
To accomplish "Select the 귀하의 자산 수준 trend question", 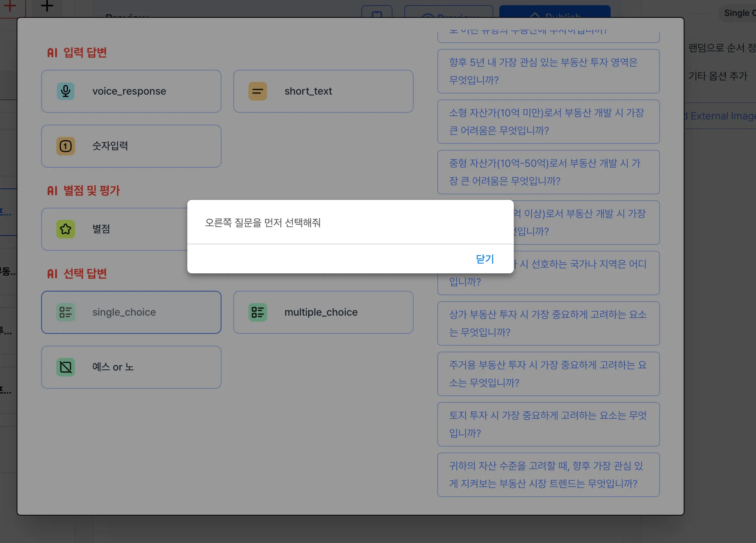I will point(548,475).
